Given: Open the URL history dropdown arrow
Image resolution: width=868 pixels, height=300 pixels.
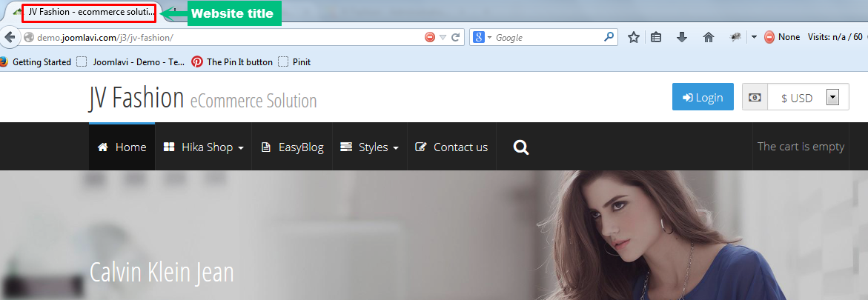Looking at the screenshot, I should coord(443,37).
